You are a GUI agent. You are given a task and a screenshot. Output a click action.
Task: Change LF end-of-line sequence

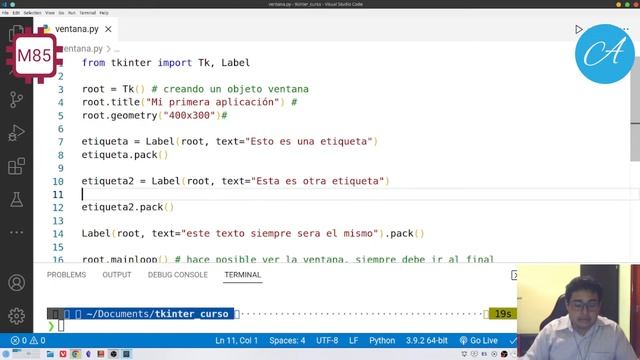[353, 340]
